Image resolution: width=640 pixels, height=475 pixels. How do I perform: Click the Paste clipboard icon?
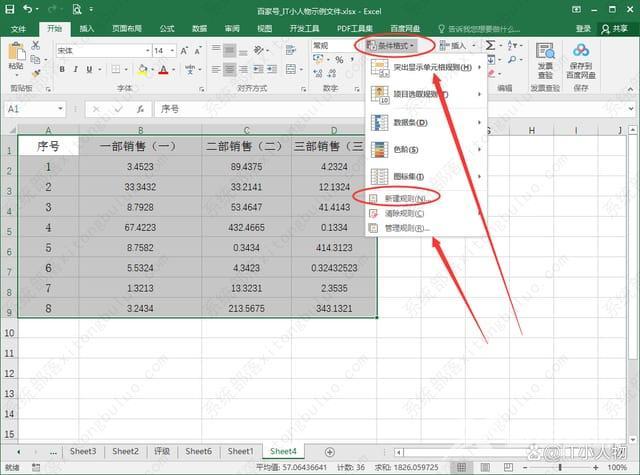[16, 53]
